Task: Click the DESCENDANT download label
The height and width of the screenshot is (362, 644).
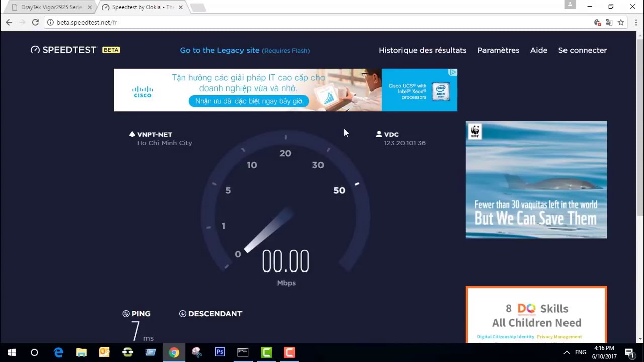Action: pyautogui.click(x=215, y=314)
